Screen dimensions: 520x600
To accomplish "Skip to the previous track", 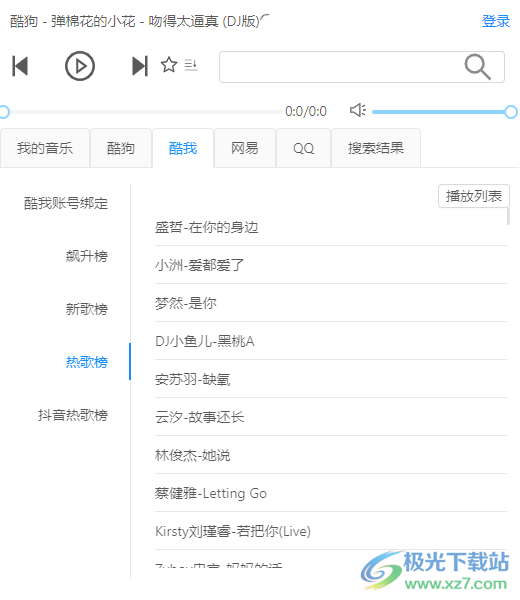I will 20,66.
